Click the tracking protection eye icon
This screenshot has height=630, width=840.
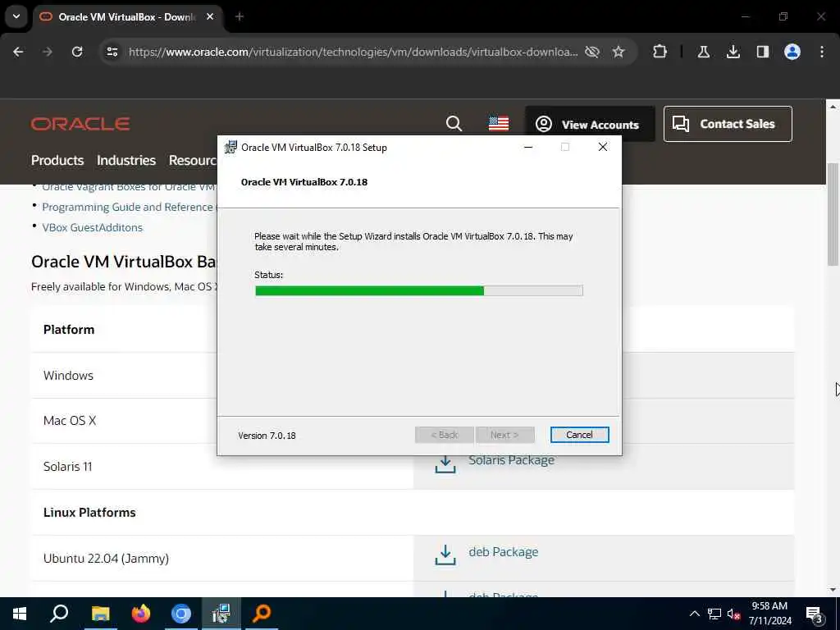pos(591,52)
